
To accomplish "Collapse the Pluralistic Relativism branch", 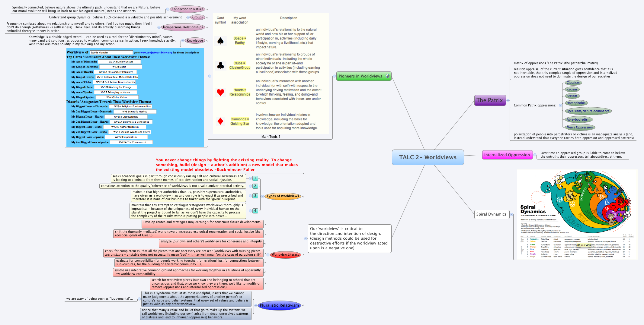I will 256,305.
